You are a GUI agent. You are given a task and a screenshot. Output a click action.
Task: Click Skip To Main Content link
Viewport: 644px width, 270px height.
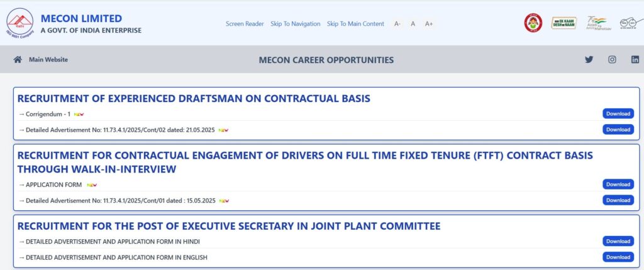tap(356, 24)
